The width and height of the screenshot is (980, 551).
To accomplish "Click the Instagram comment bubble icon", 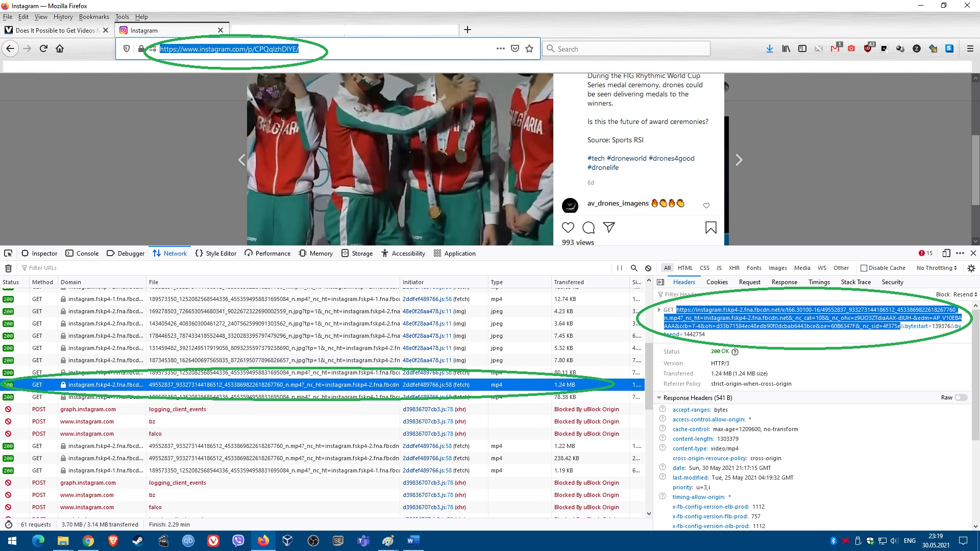I will (x=589, y=228).
